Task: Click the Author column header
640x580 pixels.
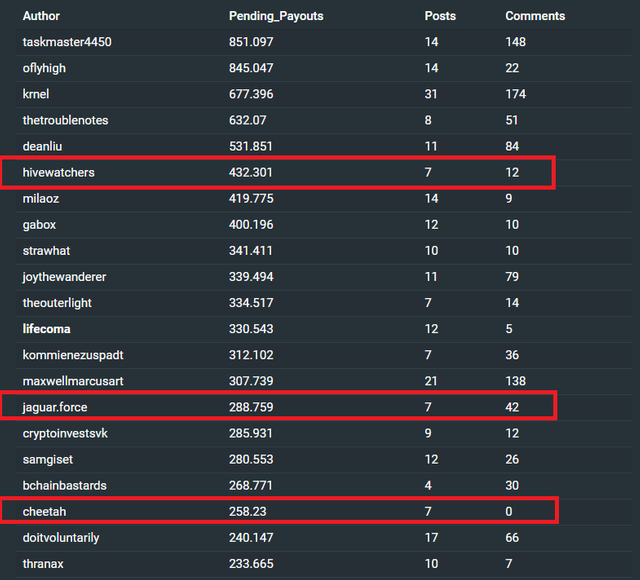Action: pyautogui.click(x=41, y=16)
